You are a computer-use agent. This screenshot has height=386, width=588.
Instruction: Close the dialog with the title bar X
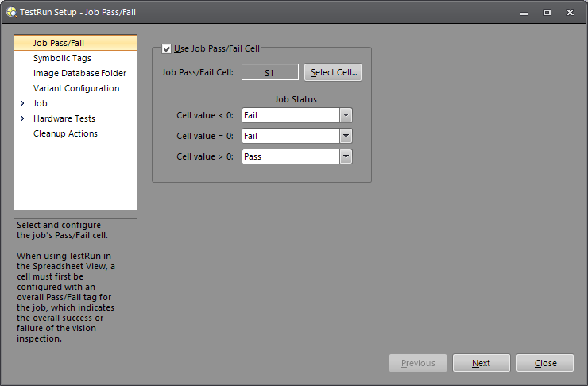[x=570, y=12]
